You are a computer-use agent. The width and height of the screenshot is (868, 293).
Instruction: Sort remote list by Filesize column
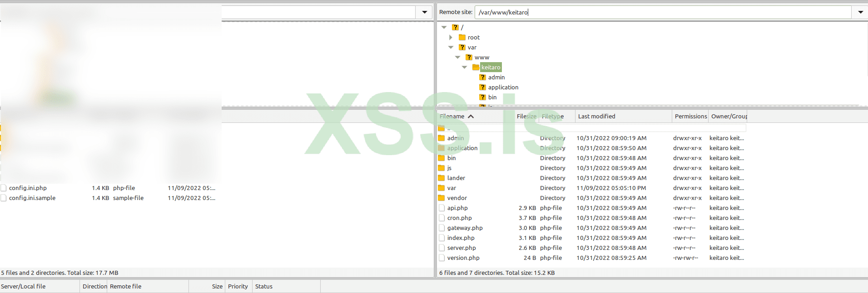[521, 117]
